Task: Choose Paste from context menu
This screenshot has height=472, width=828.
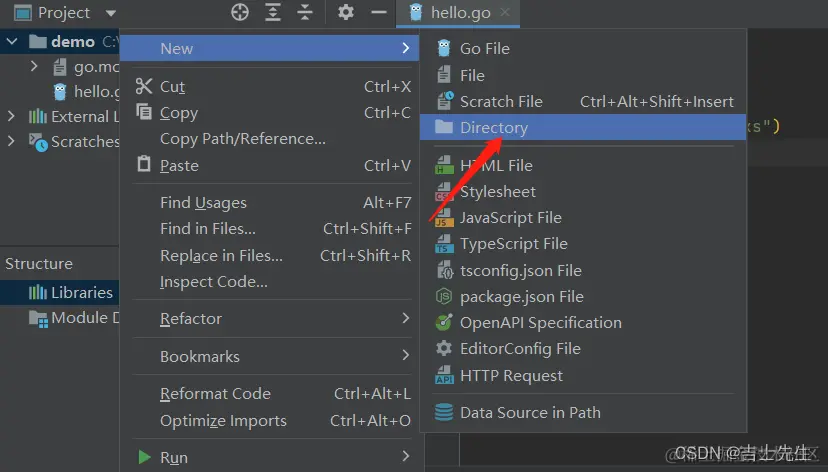Action: pos(269,165)
